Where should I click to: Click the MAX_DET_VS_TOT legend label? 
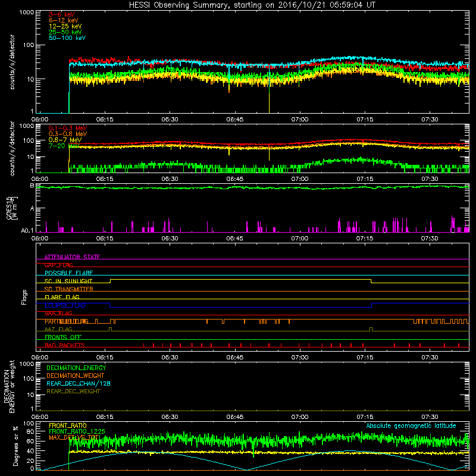74,437
